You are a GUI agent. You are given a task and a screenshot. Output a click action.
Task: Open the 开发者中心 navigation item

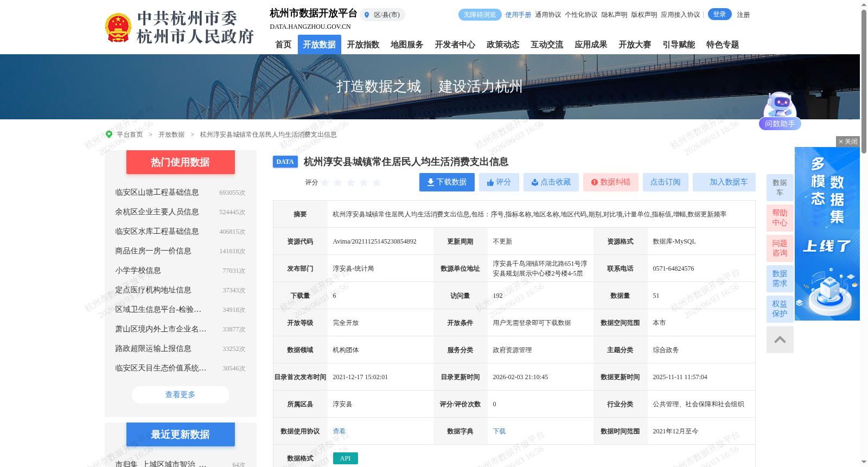455,44
